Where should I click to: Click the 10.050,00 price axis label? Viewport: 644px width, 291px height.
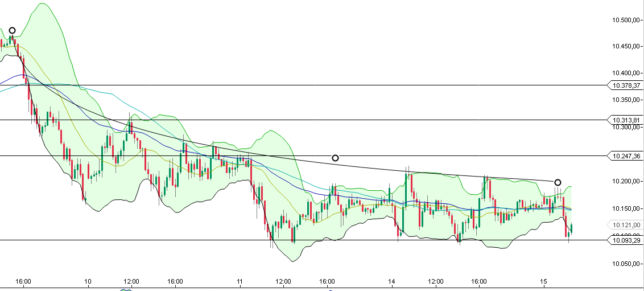(626, 264)
